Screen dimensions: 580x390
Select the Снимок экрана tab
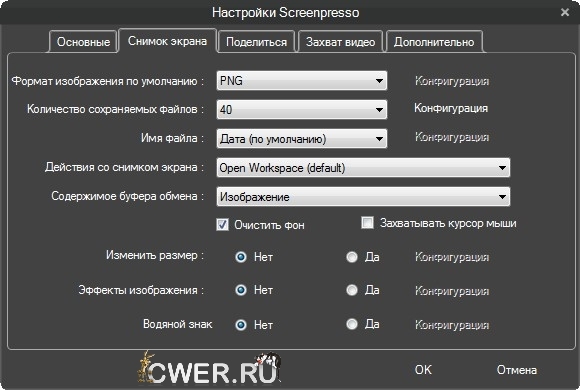(x=167, y=41)
